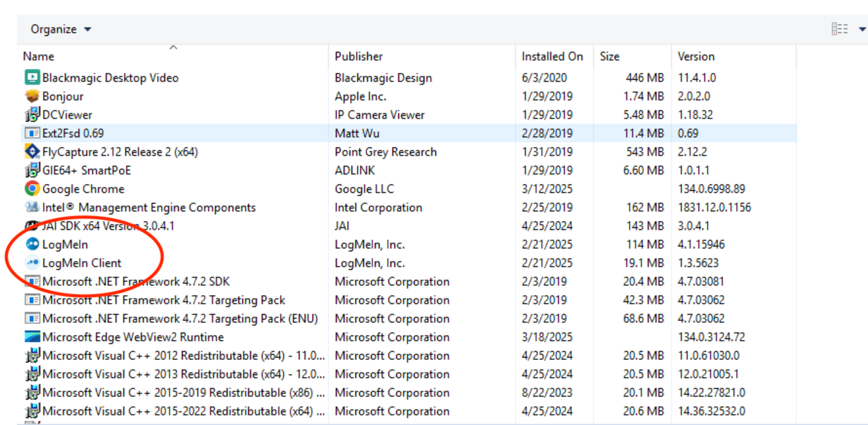Click version 134.0.6998.89
Viewport: 868px width, 425px height.
coord(711,188)
